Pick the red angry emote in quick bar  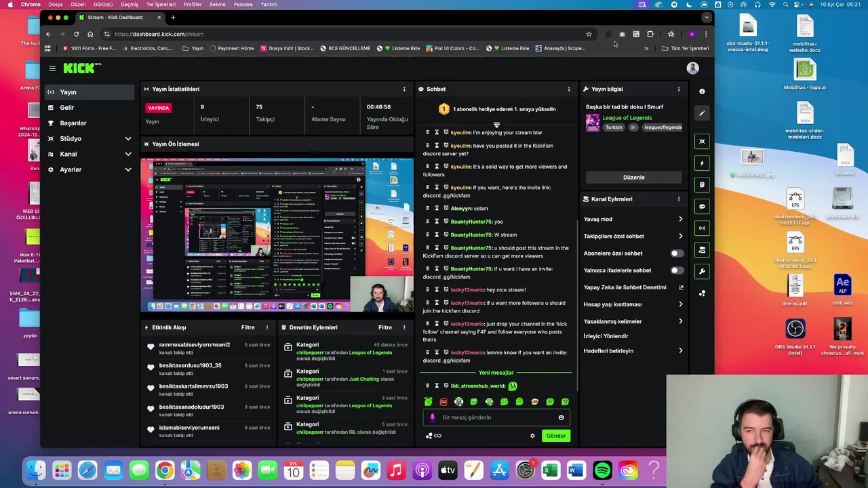click(x=443, y=402)
